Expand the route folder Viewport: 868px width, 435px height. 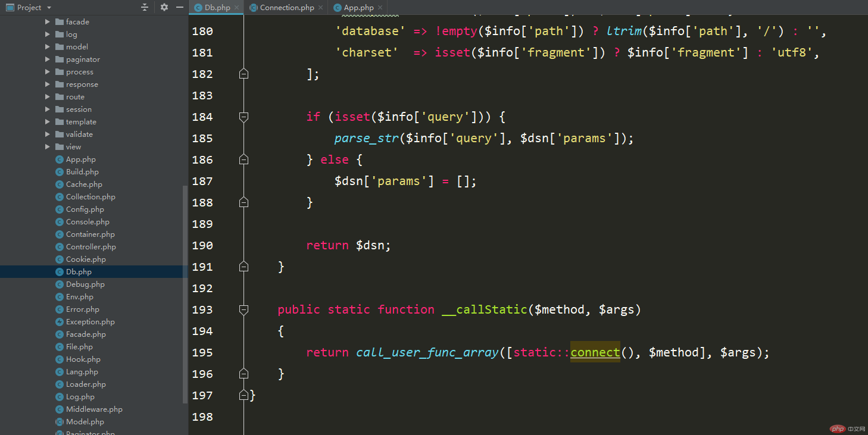tap(48, 97)
